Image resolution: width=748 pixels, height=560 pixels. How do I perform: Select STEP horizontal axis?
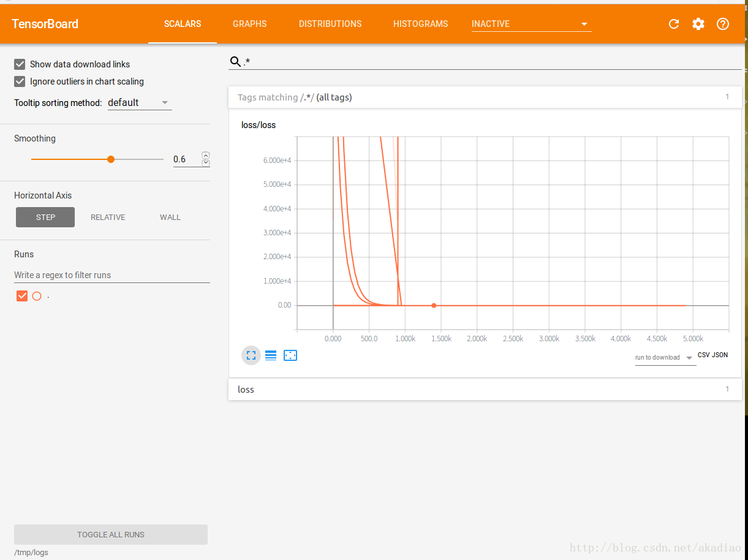[45, 217]
